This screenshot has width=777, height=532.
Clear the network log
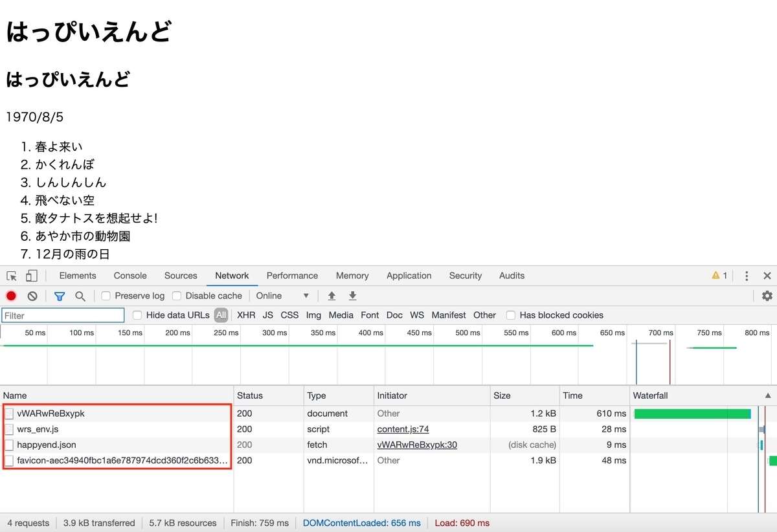tap(32, 296)
